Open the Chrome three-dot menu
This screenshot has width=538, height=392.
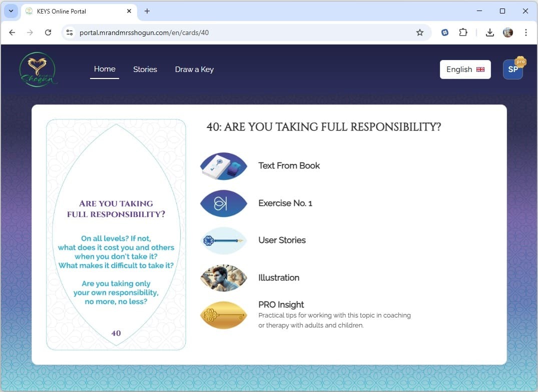click(x=525, y=32)
